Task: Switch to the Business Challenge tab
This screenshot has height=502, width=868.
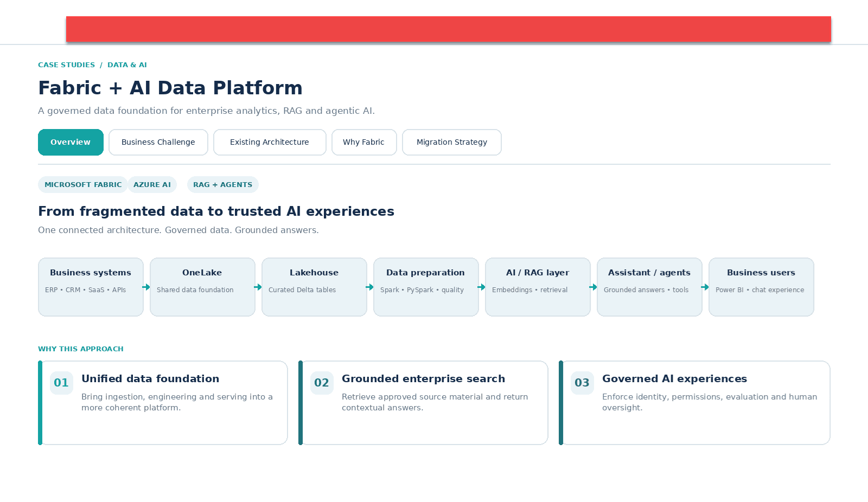Action: (158, 142)
